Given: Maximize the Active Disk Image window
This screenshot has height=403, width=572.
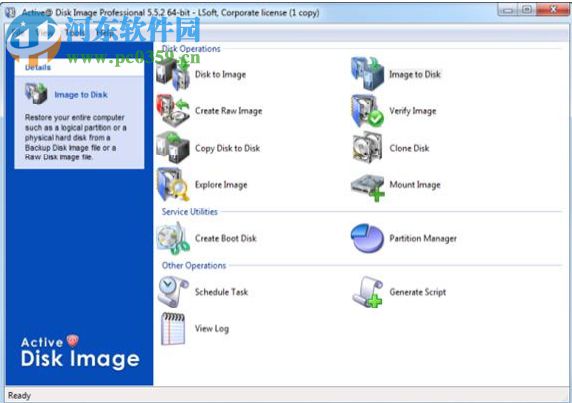Looking at the screenshot, I should 526,10.
